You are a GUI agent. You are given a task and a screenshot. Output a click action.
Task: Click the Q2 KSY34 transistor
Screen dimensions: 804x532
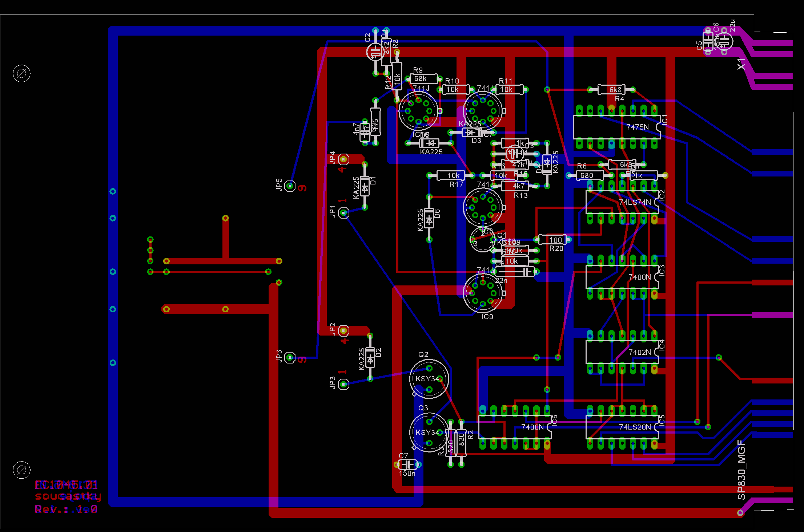tap(429, 379)
